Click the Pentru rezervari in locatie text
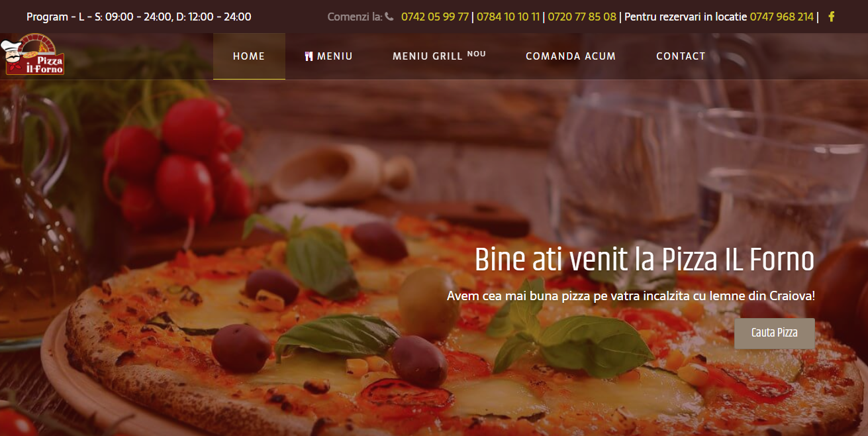This screenshot has width=868, height=436. point(685,17)
